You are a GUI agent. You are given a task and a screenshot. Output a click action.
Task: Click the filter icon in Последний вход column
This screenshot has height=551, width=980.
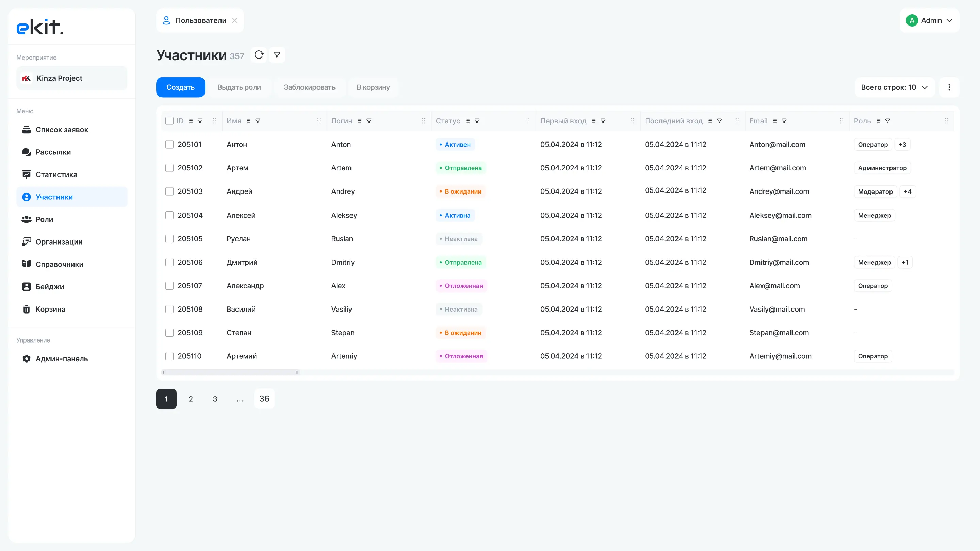[x=719, y=121]
